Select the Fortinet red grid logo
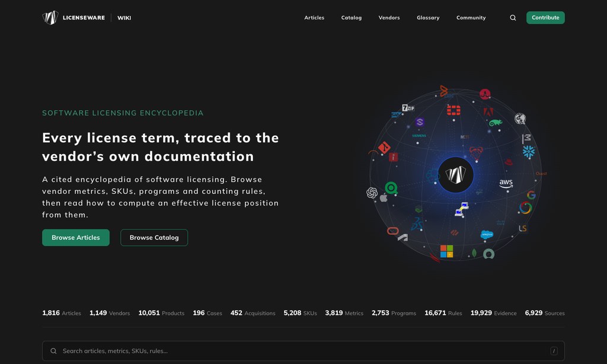 453,110
